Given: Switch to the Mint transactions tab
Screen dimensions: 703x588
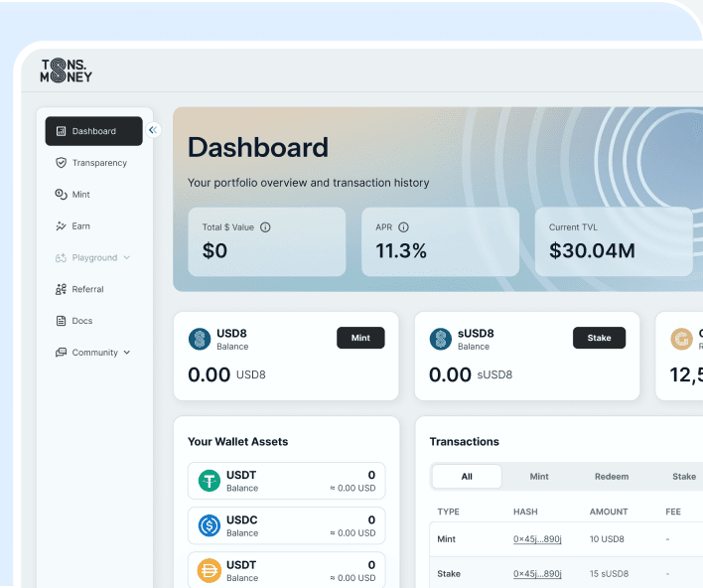Looking at the screenshot, I should [539, 477].
